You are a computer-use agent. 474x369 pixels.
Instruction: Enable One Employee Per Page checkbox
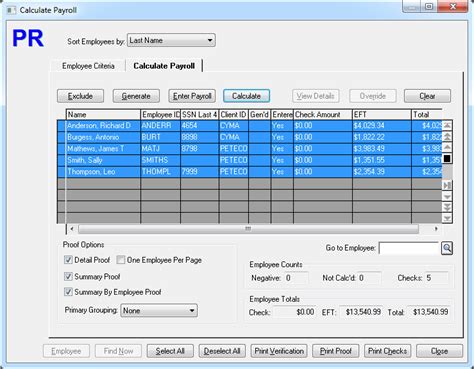(x=121, y=260)
